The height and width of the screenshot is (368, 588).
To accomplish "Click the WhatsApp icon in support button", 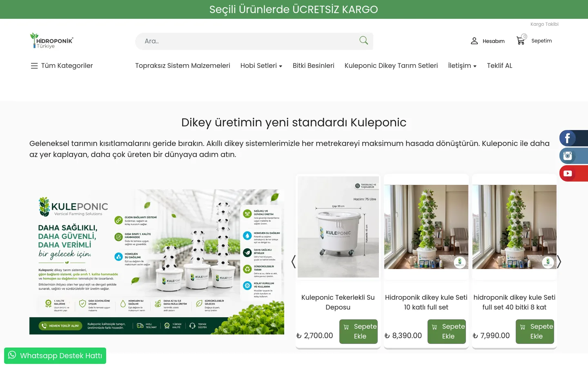I will 12,355.
